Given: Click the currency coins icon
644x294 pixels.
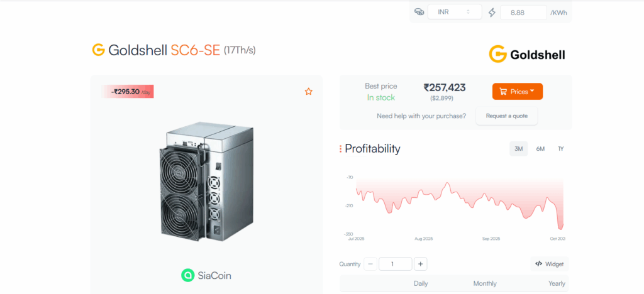Looking at the screenshot, I should tap(419, 12).
